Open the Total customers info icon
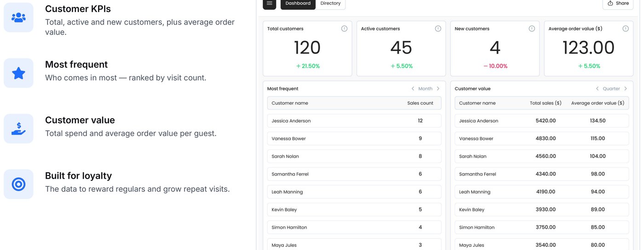 click(344, 28)
